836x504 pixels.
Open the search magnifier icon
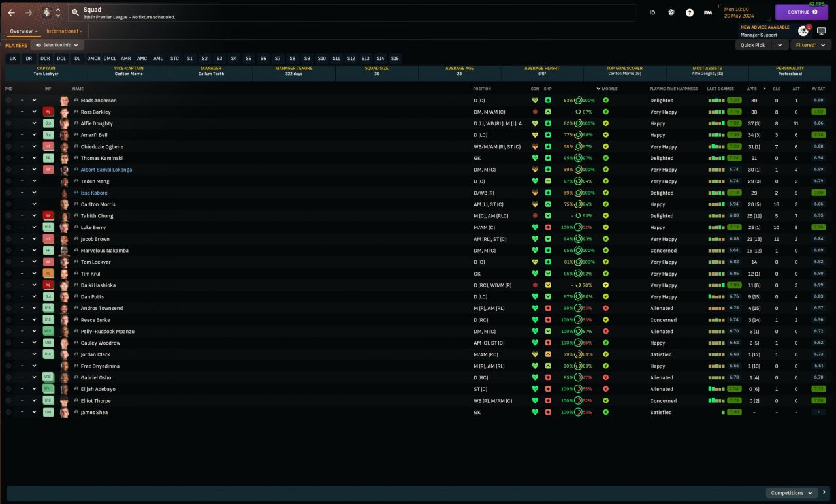(76, 12)
